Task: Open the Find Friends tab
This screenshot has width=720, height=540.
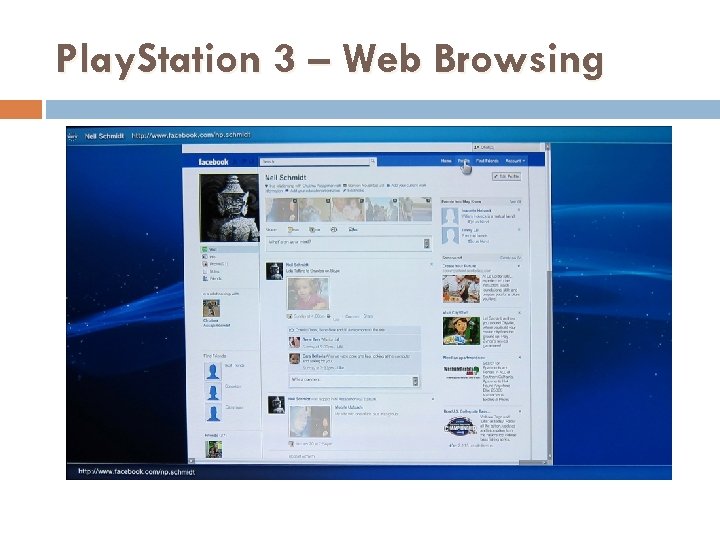Action: tap(487, 161)
